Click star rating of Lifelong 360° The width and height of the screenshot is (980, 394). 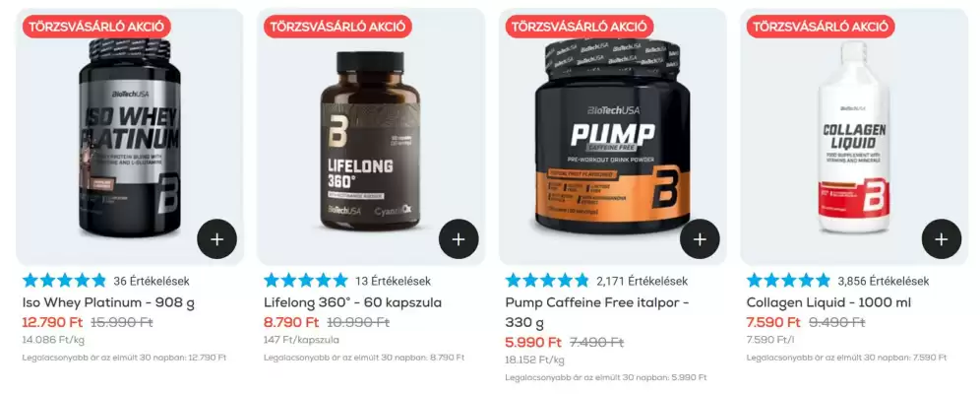coord(306,280)
